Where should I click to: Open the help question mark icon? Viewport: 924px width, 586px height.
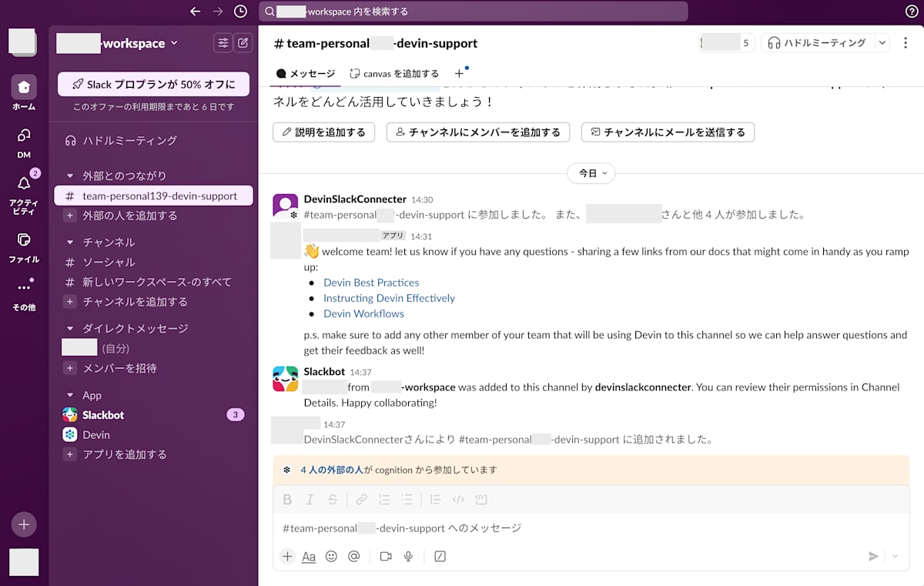click(x=912, y=12)
